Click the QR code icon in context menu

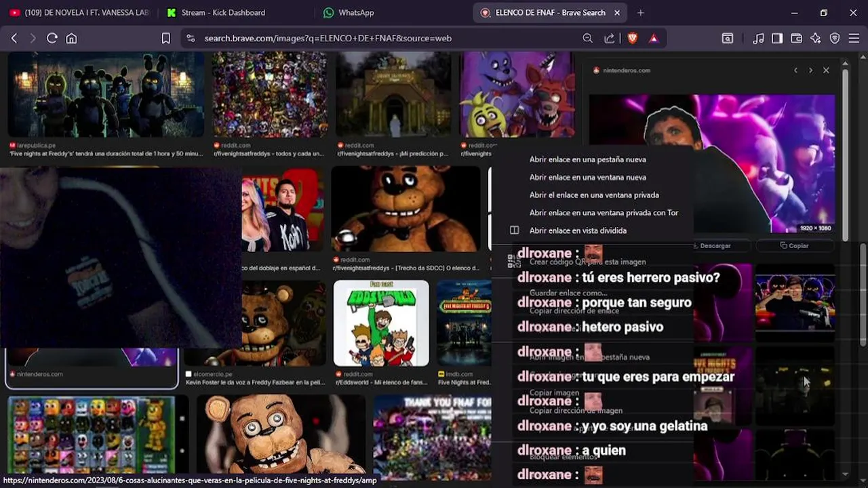point(514,262)
